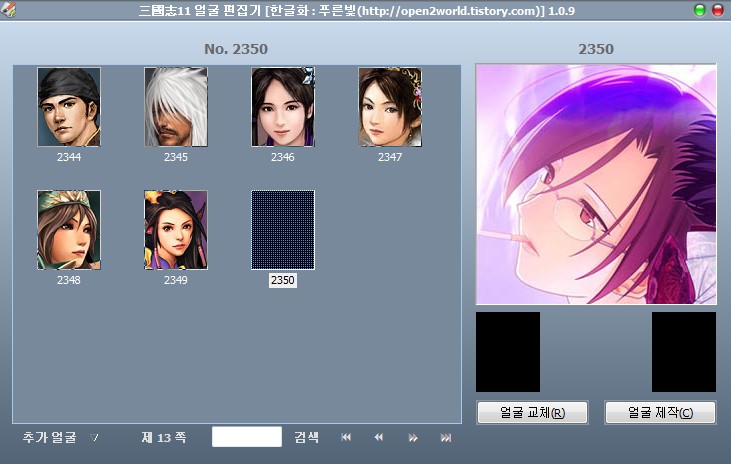Click the large 2350 face preview image

596,184
